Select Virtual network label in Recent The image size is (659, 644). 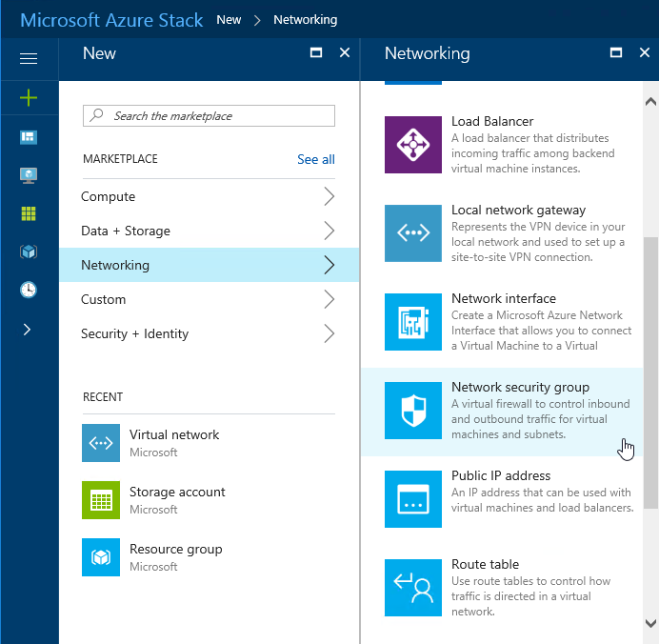(x=174, y=434)
